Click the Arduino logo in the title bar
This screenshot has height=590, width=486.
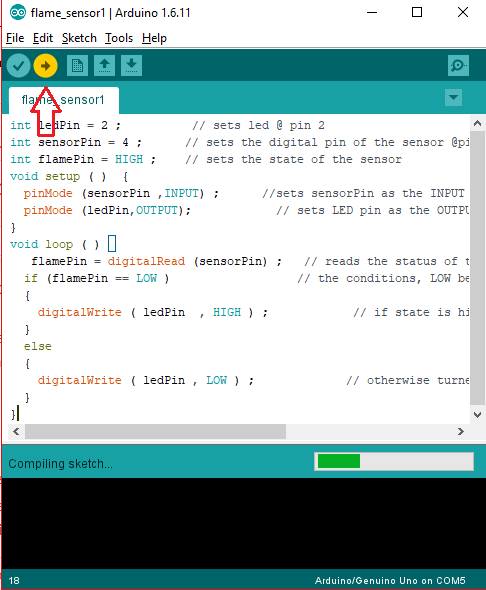click(x=18, y=13)
